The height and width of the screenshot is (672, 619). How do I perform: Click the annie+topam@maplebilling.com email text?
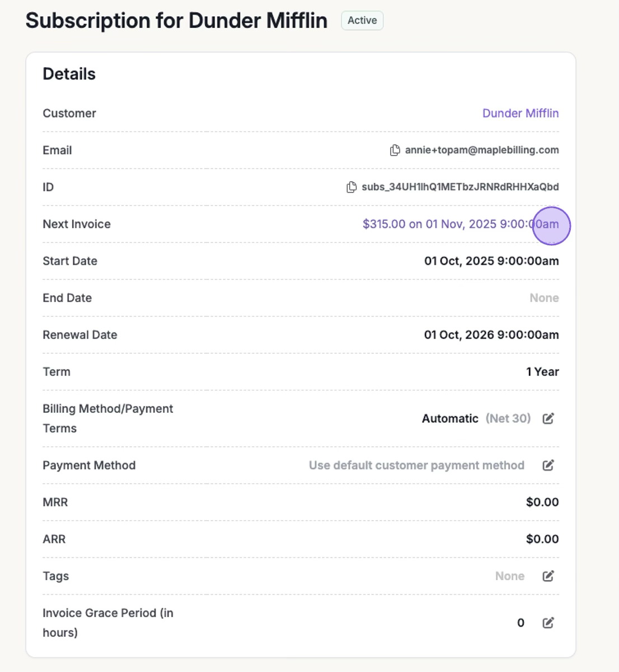click(482, 150)
